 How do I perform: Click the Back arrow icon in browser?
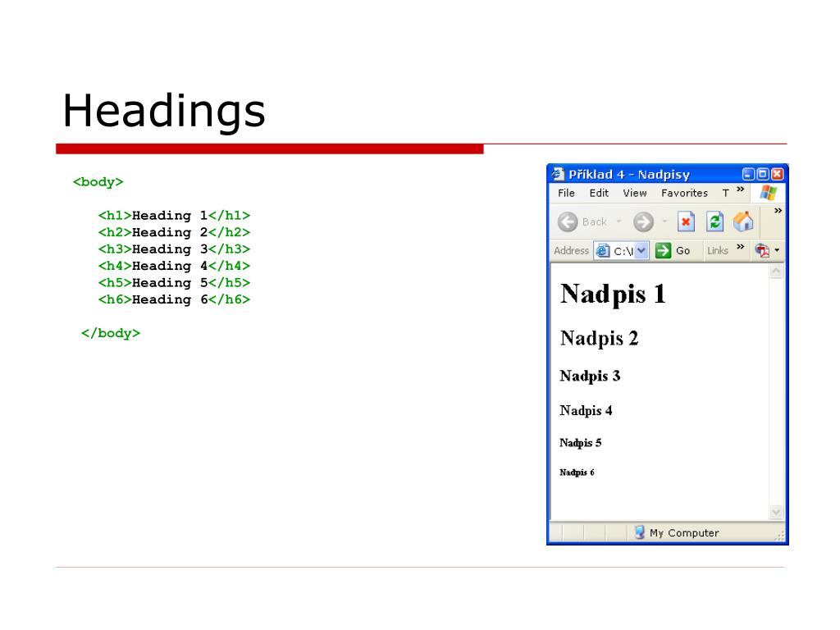(568, 221)
